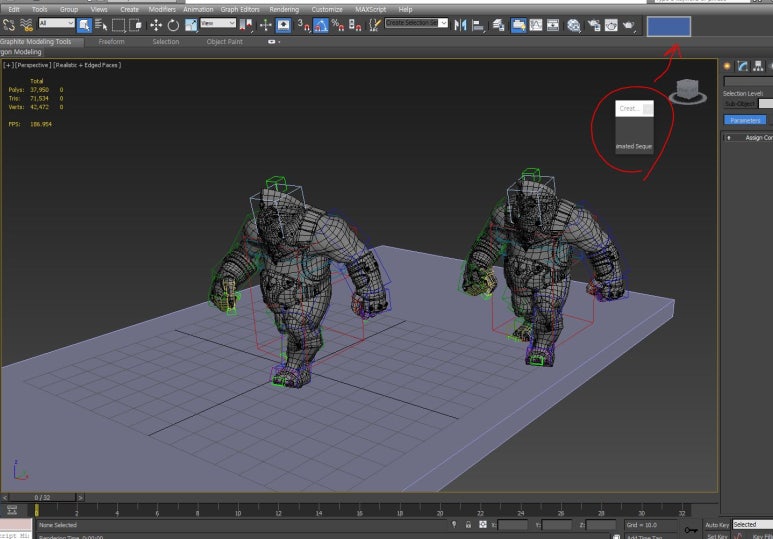Click the Use Pivot Point Center icon
Screen dimensions: 773x539
(245, 25)
